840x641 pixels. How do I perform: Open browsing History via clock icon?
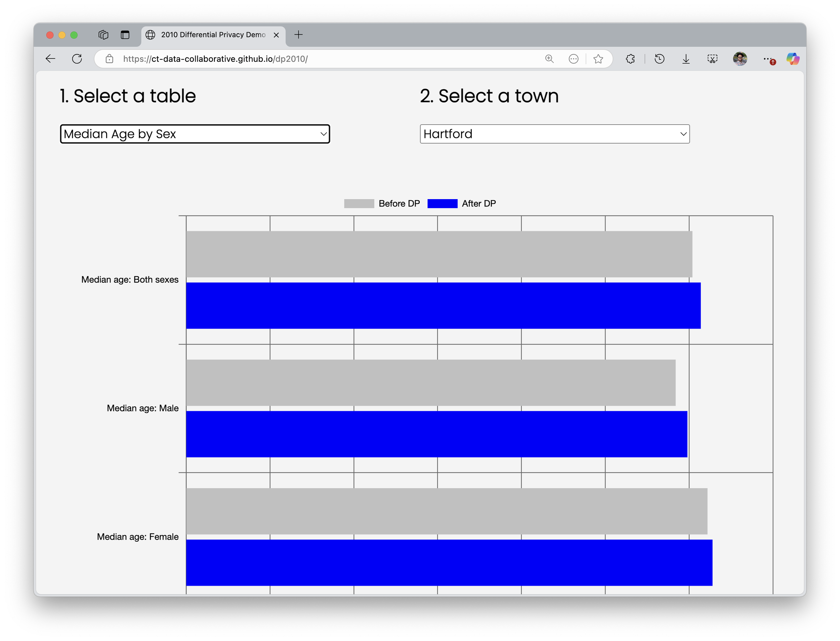click(660, 58)
